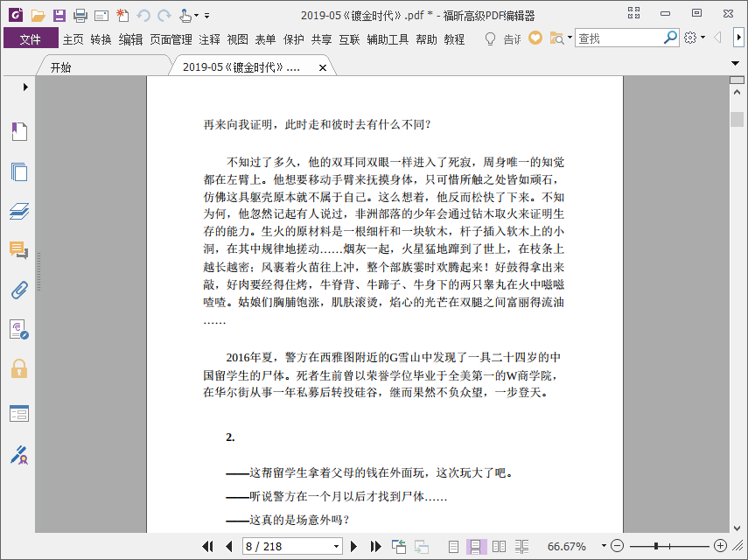Open the attachments paperclip panel
The image size is (748, 560).
point(19,290)
